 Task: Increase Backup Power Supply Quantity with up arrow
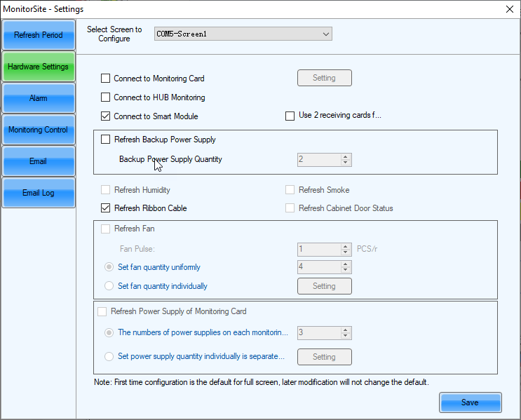point(346,157)
